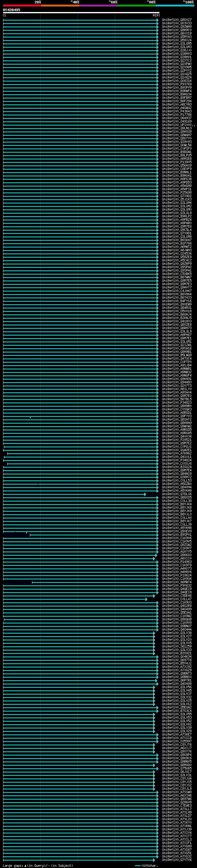Viewport: 197px width, 868px height.
Task: Click the Large gaps legend text
Action: click(x=38, y=865)
